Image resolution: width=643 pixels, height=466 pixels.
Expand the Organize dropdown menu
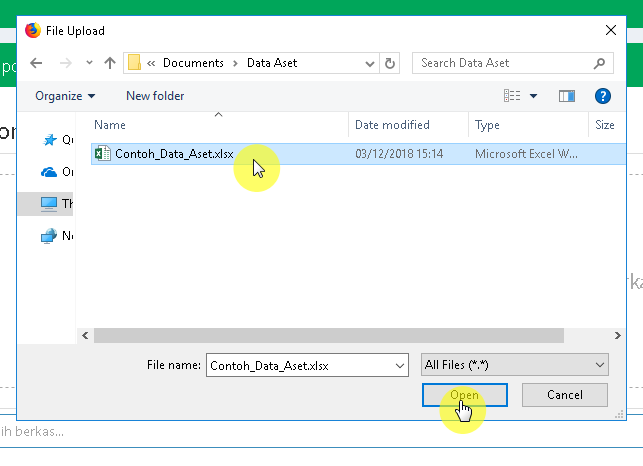tap(65, 96)
